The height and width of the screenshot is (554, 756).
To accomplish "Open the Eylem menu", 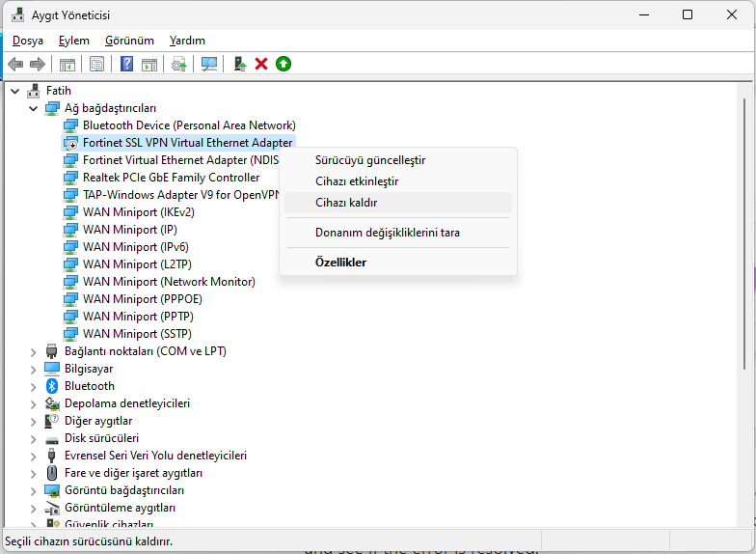I will (x=73, y=41).
